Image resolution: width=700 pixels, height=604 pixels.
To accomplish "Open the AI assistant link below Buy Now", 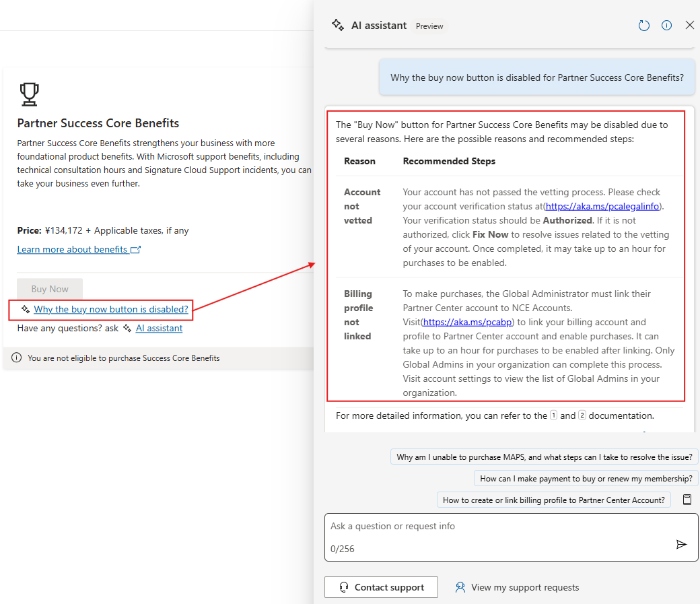I will (x=160, y=329).
